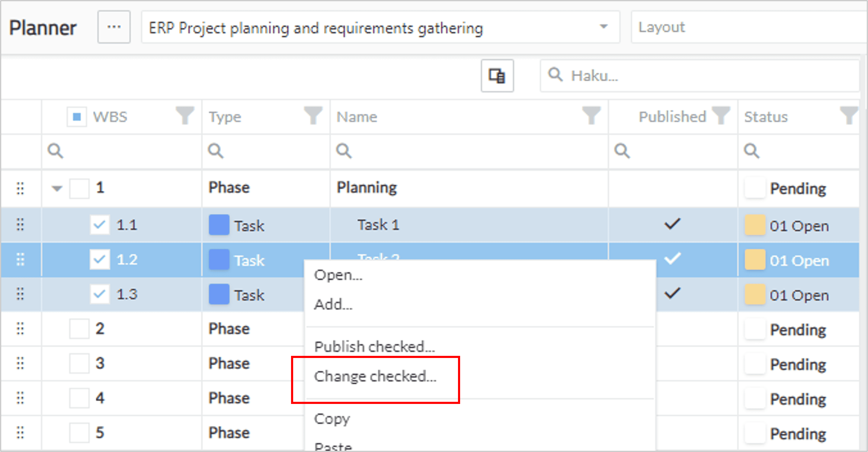The image size is (868, 452).
Task: Uncheck the checkbox for task 1.3
Action: tap(99, 294)
